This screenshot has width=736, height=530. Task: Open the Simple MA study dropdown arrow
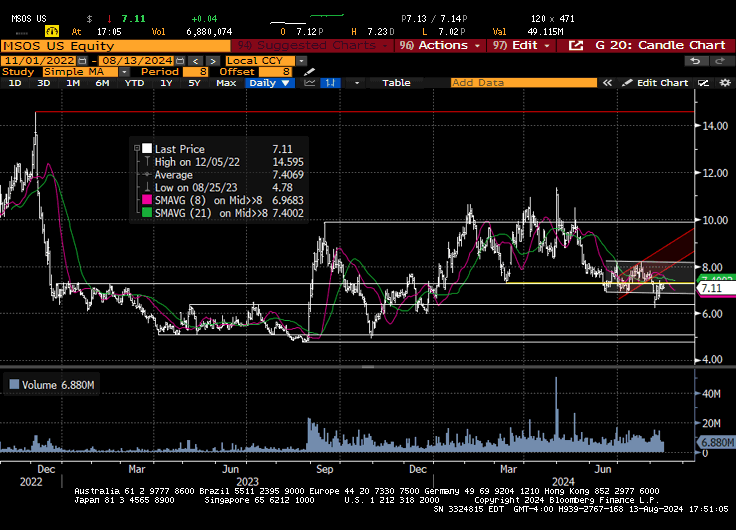point(124,72)
